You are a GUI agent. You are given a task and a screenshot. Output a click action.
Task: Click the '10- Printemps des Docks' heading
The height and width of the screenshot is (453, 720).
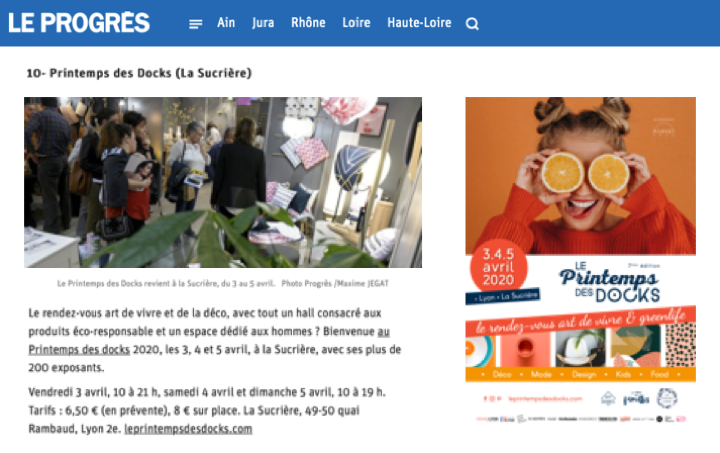(x=139, y=73)
